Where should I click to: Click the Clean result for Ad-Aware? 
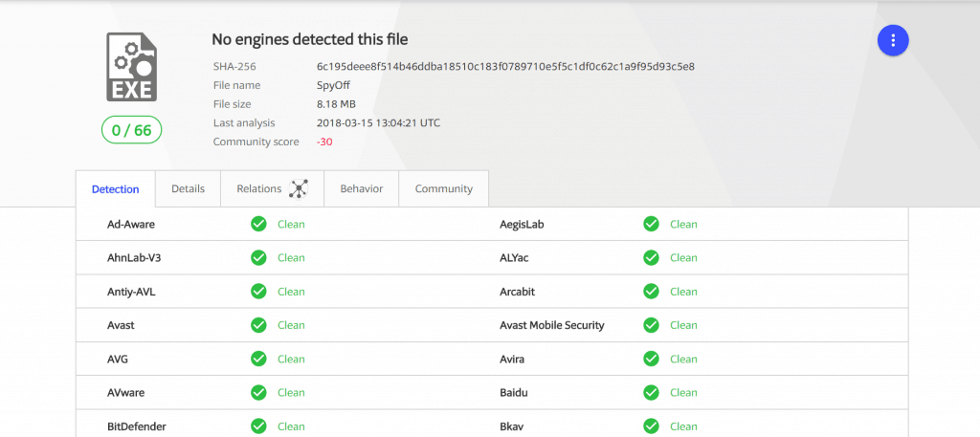click(x=291, y=224)
